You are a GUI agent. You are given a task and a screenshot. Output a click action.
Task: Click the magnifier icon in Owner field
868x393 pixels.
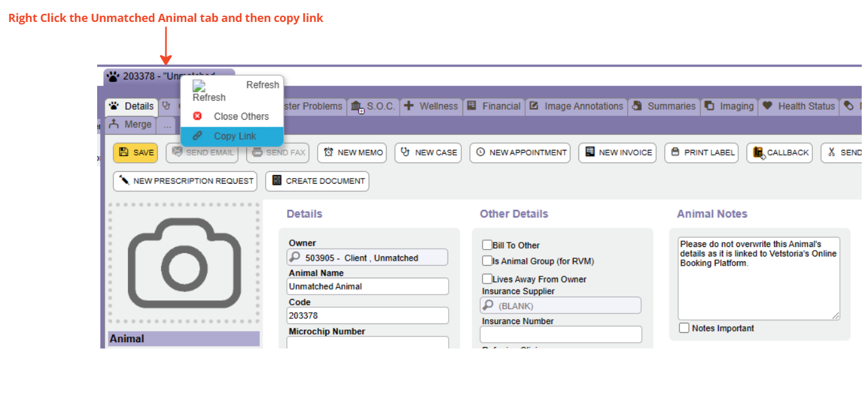[x=295, y=257]
